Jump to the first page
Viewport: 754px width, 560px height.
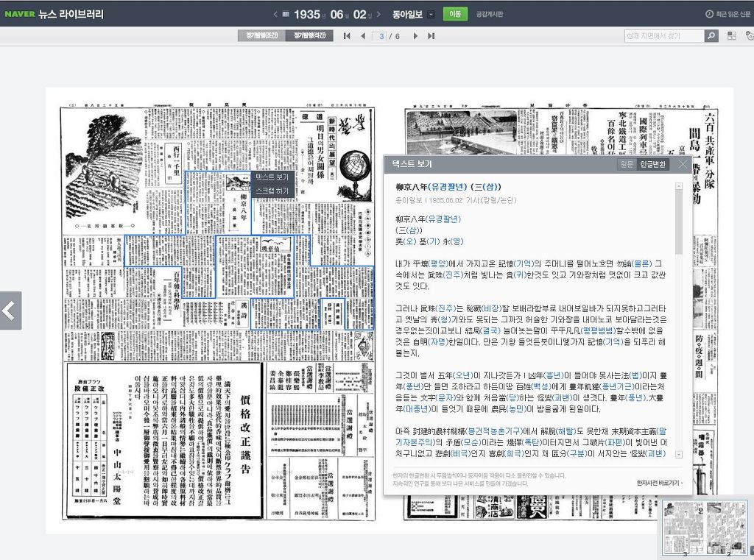pos(348,36)
